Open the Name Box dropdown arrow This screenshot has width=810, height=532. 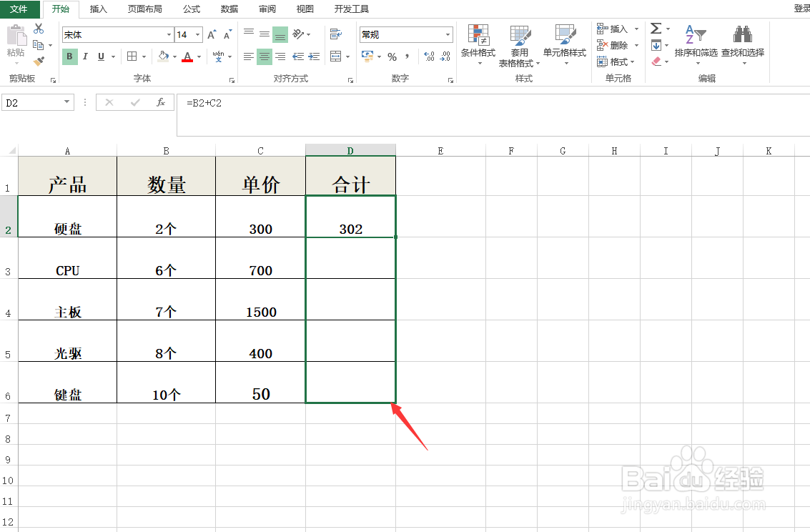[67, 102]
